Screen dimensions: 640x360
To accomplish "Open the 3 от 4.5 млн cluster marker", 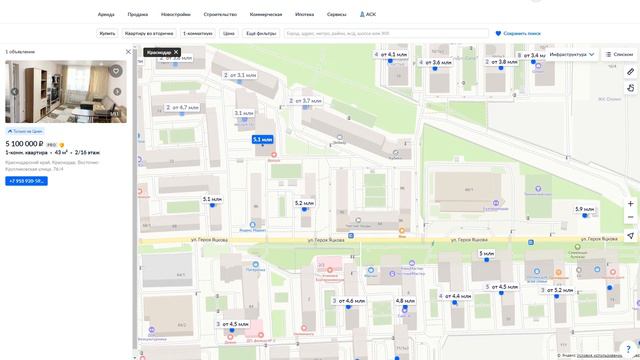I will pos(232,324).
